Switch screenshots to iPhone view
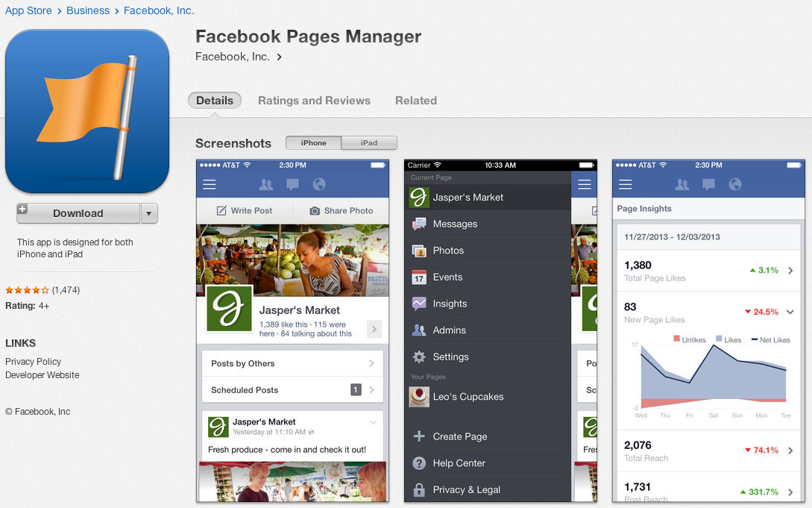812x508 pixels. click(313, 143)
